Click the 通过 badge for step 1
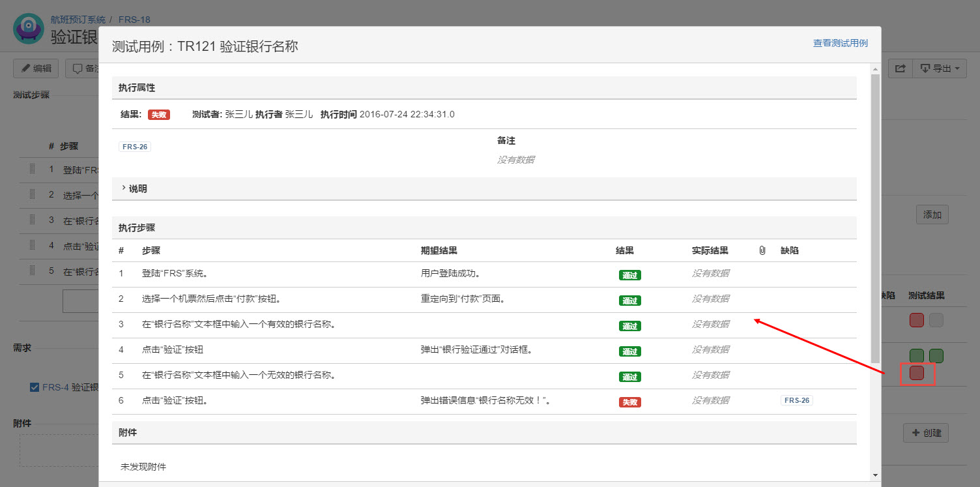980x487 pixels. click(x=630, y=275)
